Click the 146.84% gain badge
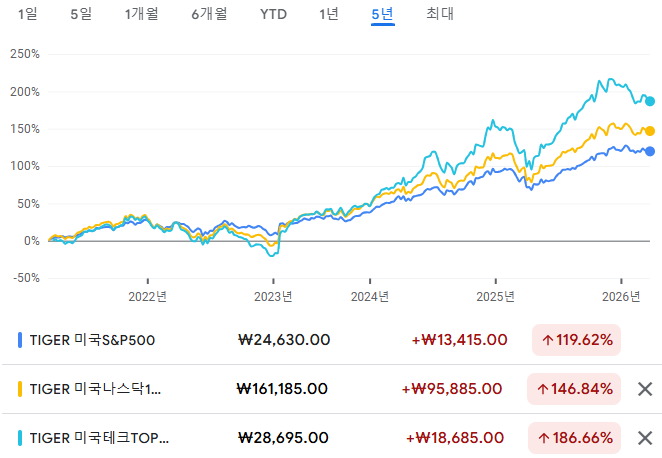 (574, 389)
